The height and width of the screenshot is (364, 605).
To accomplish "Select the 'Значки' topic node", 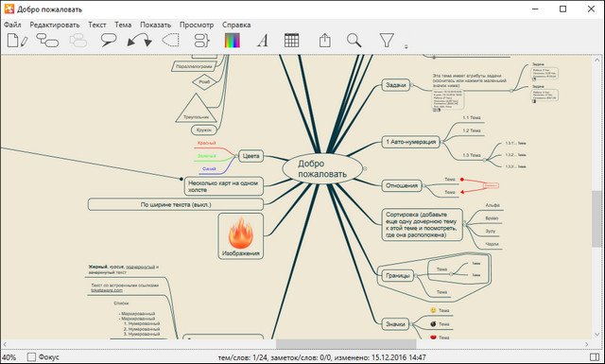I will (395, 324).
